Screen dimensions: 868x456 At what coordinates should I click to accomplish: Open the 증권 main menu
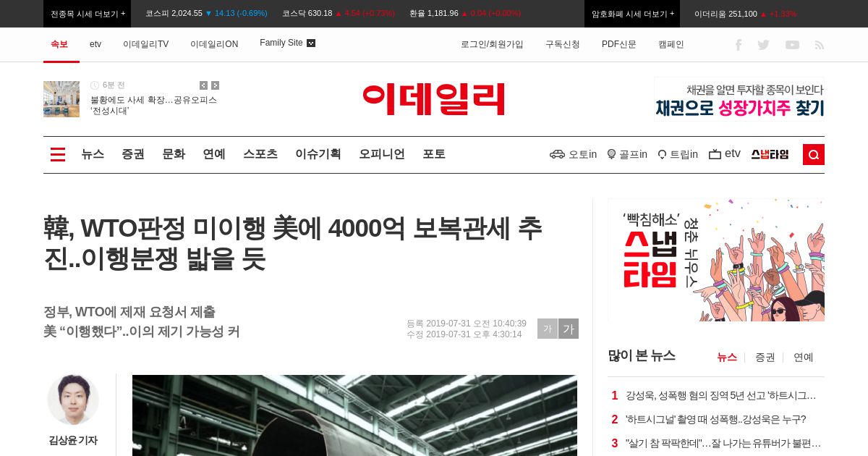coord(133,154)
